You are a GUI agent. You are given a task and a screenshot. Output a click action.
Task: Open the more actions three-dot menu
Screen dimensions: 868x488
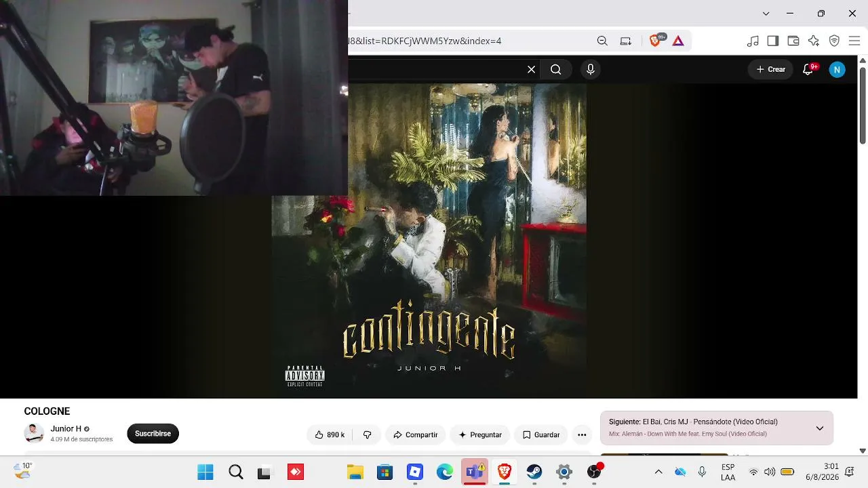(582, 434)
